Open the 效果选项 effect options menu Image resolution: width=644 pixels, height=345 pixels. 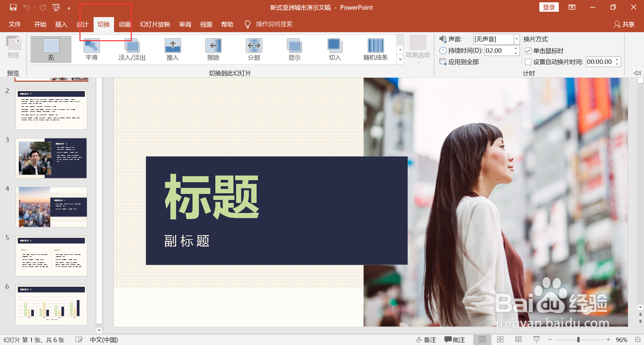point(418,49)
